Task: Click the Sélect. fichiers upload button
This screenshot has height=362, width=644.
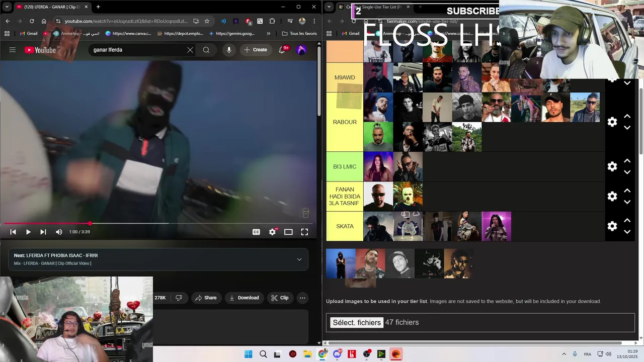Action: pyautogui.click(x=357, y=323)
